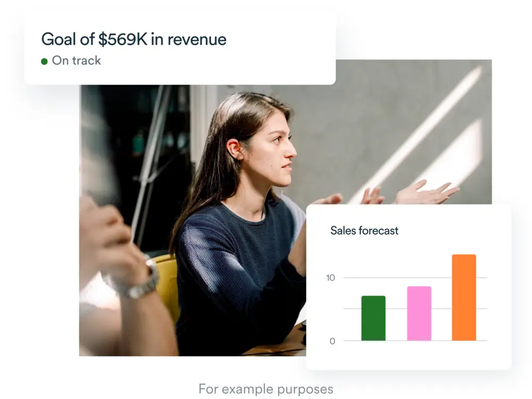532x399 pixels.
Task: Select the pink bar in Sales forecast
Action: pyautogui.click(x=419, y=313)
